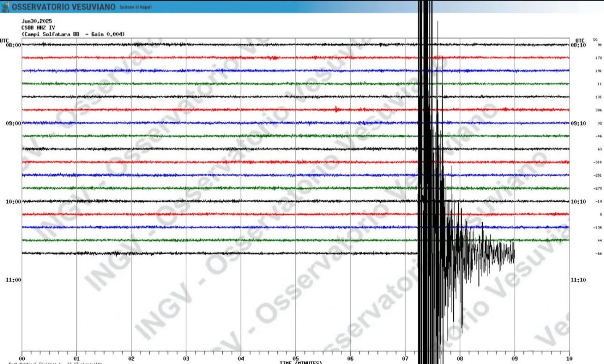Click the TIME (MINUTES) axis caption
604x364 pixels.
click(301, 362)
